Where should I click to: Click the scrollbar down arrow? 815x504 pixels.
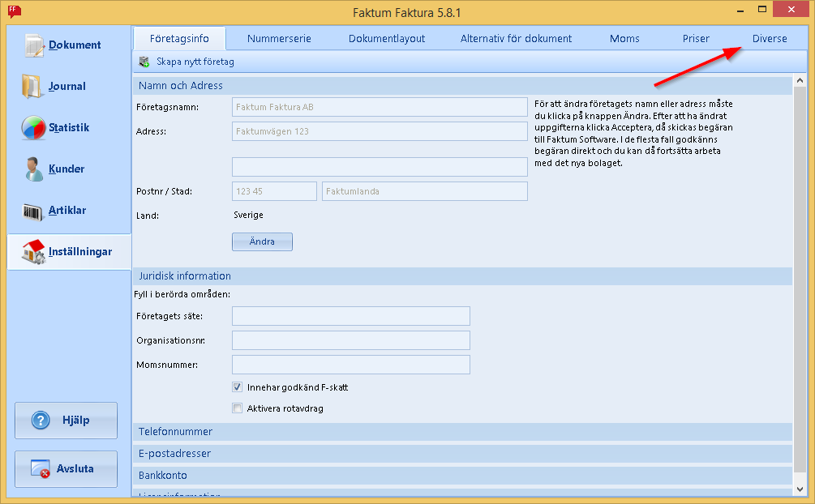click(x=800, y=489)
